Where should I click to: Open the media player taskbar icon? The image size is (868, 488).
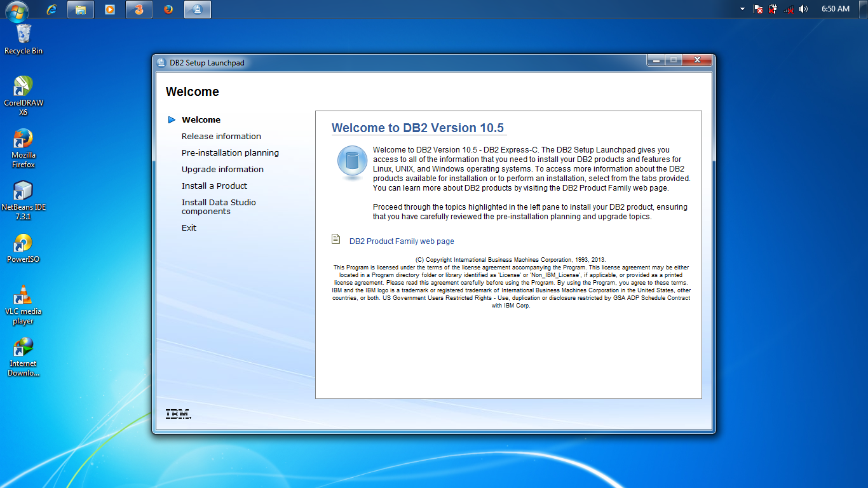click(x=110, y=10)
